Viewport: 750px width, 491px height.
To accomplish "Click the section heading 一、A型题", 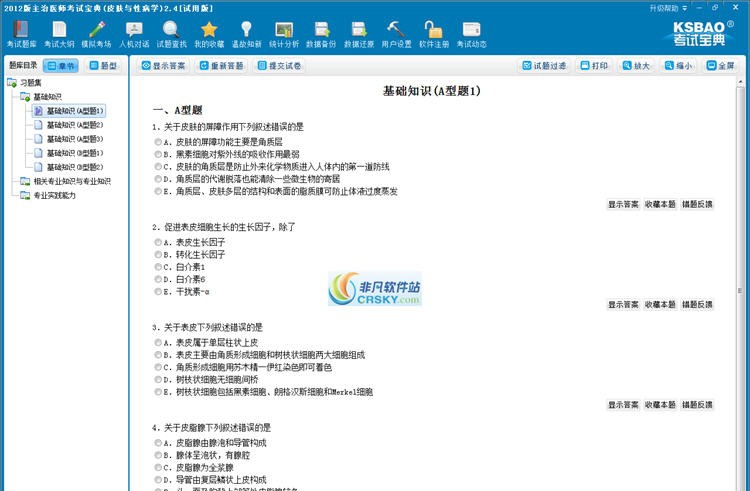I will point(177,110).
